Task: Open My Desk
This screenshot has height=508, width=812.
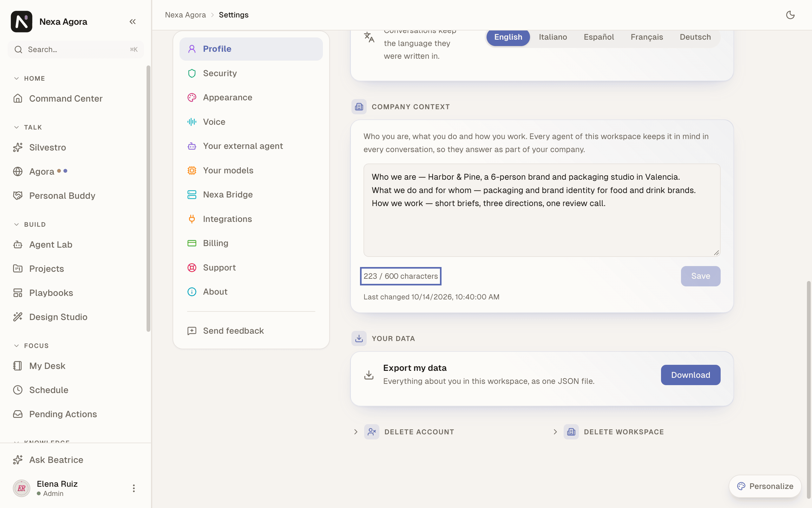Action: click(76, 365)
